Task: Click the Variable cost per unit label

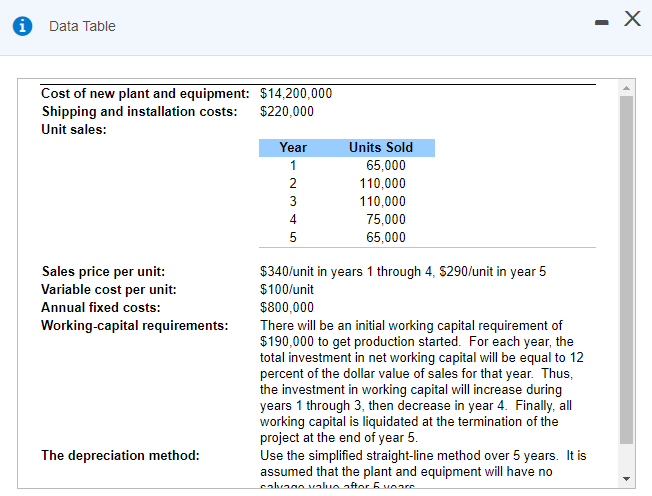Action: (x=109, y=289)
